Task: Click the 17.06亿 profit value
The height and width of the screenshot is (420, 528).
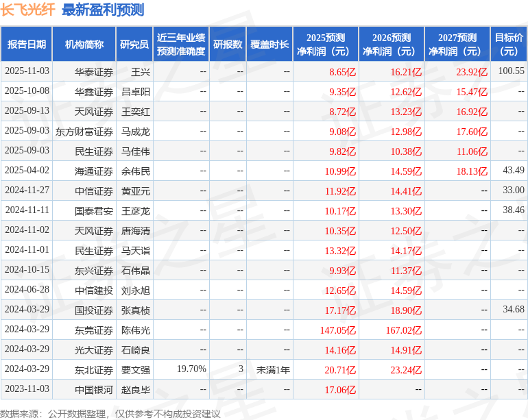Action: [340, 389]
